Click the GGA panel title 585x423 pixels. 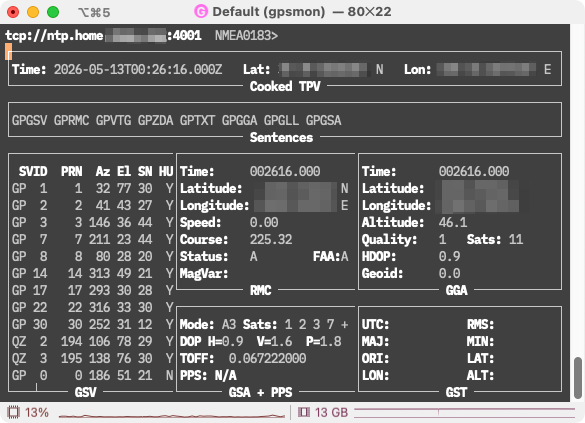[x=456, y=290]
